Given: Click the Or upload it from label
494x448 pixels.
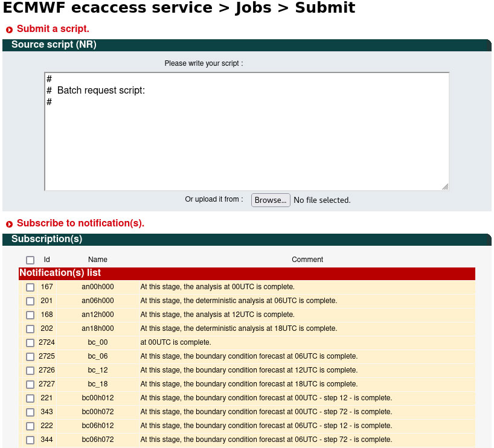Looking at the screenshot, I should (214, 199).
